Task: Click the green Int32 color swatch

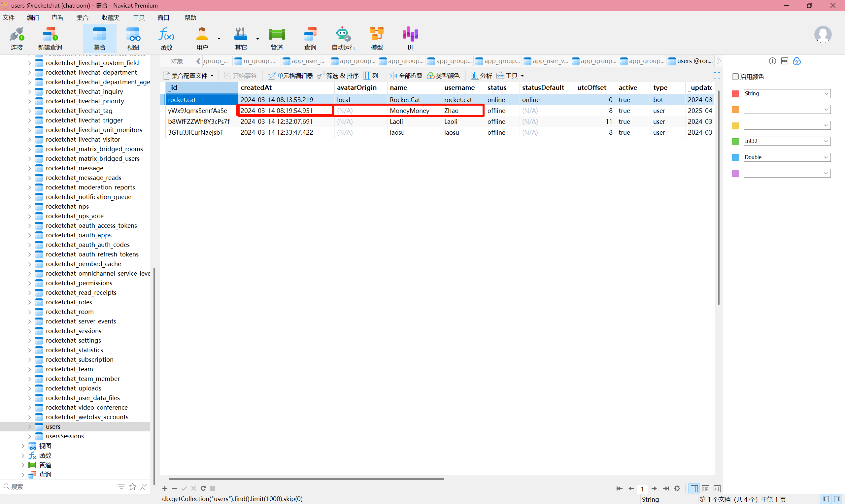Action: (x=735, y=141)
